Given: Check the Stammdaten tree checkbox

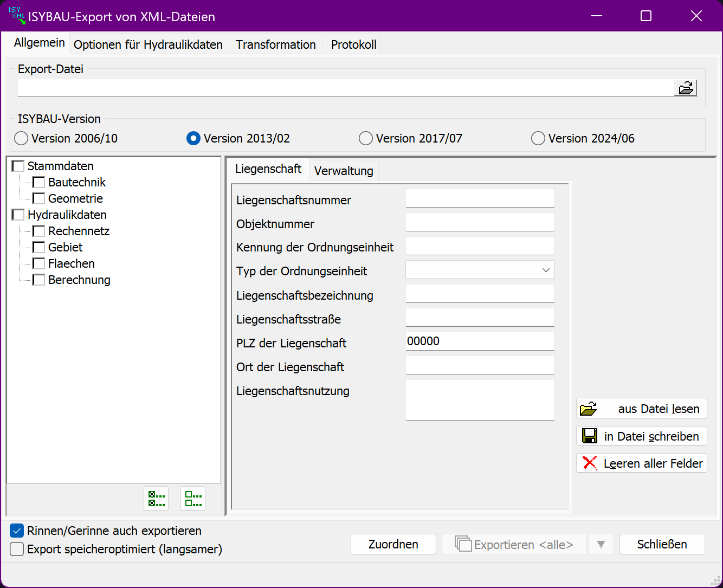Looking at the screenshot, I should (x=18, y=166).
